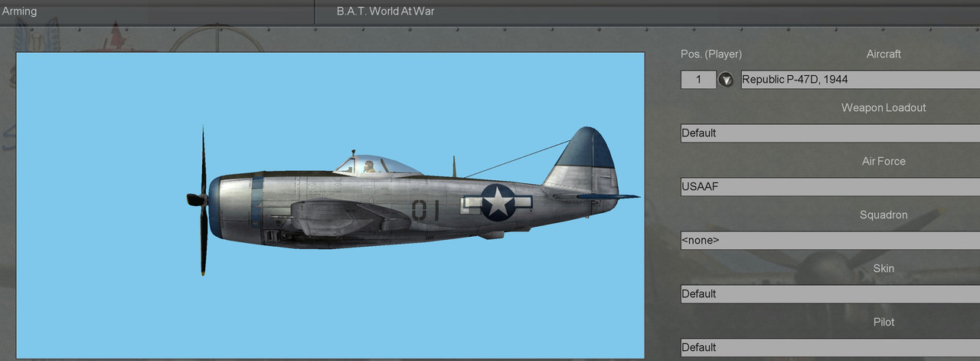Open the Squadron dropdown showing <none>

[x=830, y=241]
